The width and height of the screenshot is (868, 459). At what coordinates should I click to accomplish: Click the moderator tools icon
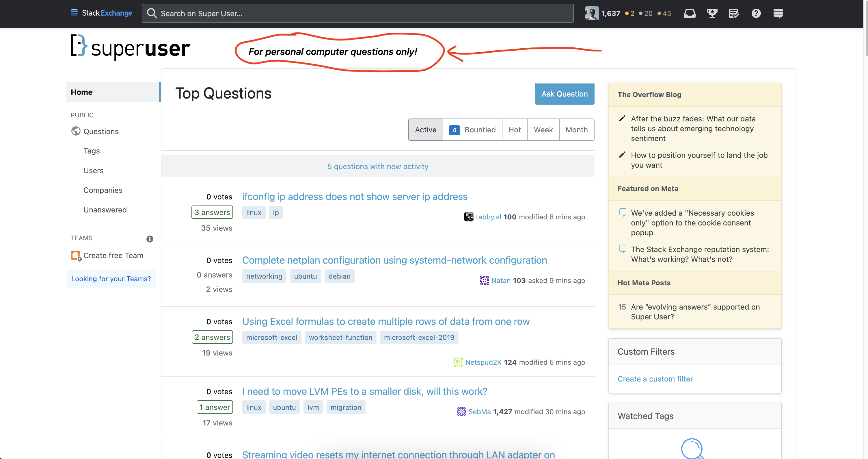734,13
